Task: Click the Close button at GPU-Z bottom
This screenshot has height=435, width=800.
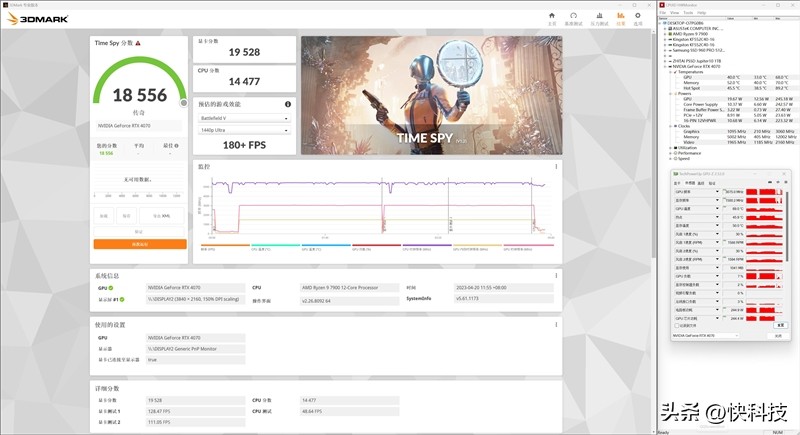Action: pyautogui.click(x=778, y=336)
